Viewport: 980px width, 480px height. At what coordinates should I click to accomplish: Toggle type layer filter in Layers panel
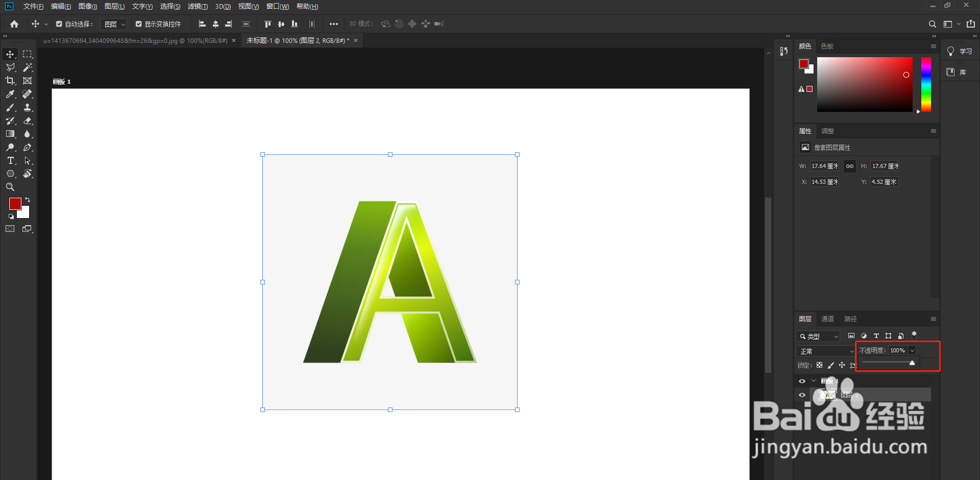click(x=876, y=336)
